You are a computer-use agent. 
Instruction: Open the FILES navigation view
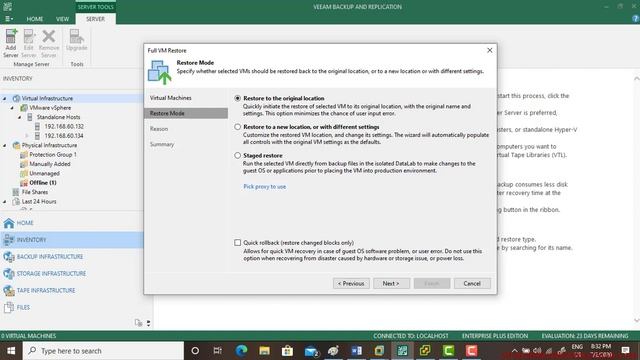pos(72,307)
